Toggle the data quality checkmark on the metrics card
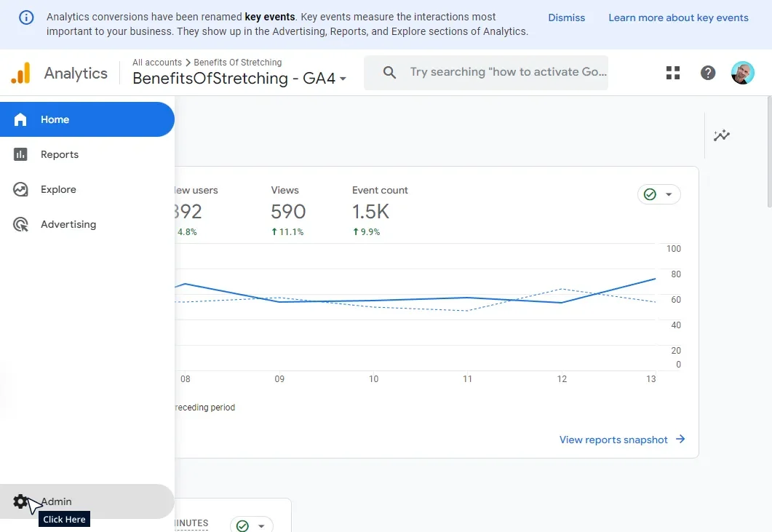The image size is (772, 532). [x=650, y=194]
